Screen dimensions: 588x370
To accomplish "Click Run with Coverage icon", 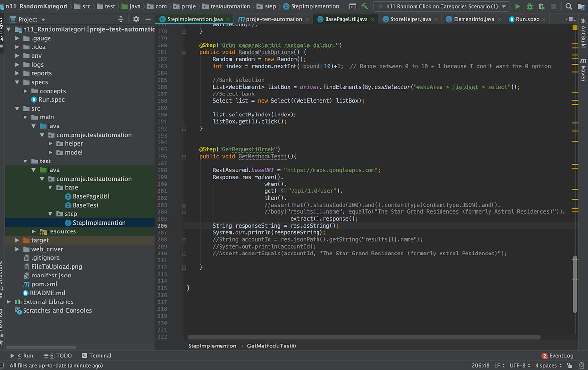I will coord(541,7).
